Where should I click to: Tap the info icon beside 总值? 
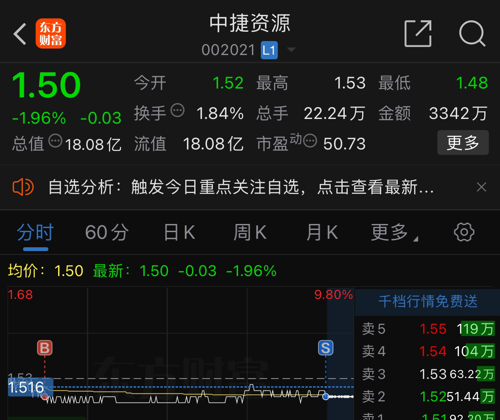point(55,141)
